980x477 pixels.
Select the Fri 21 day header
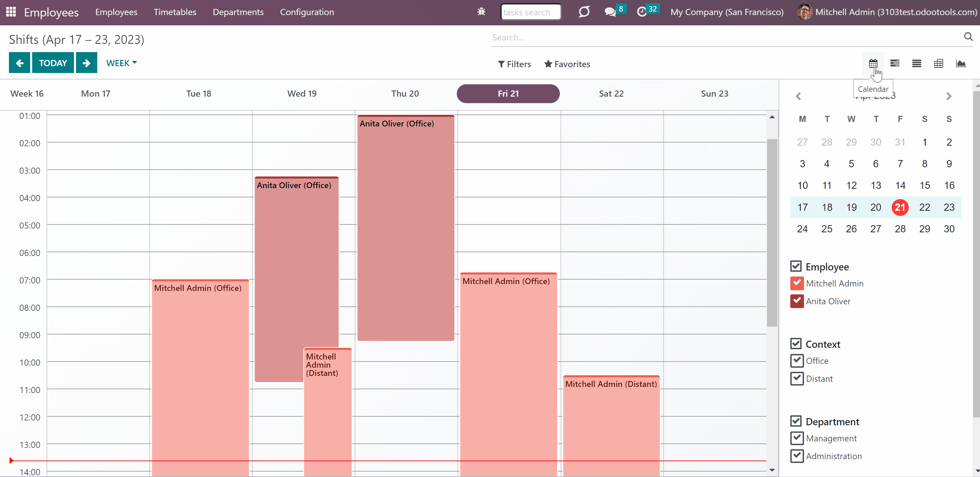coord(508,94)
